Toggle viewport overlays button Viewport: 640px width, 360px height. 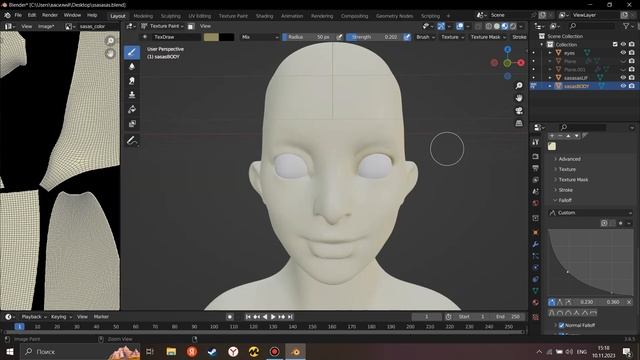[460, 26]
